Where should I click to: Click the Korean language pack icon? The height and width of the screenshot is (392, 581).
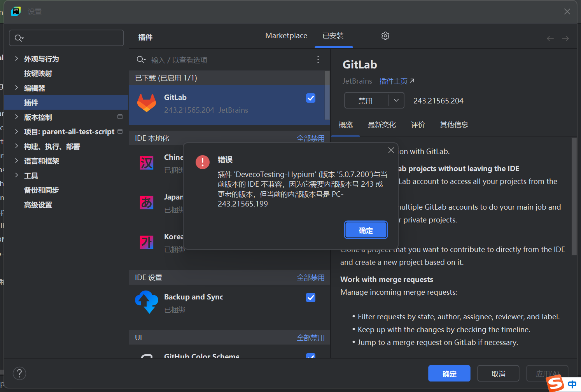point(147,242)
